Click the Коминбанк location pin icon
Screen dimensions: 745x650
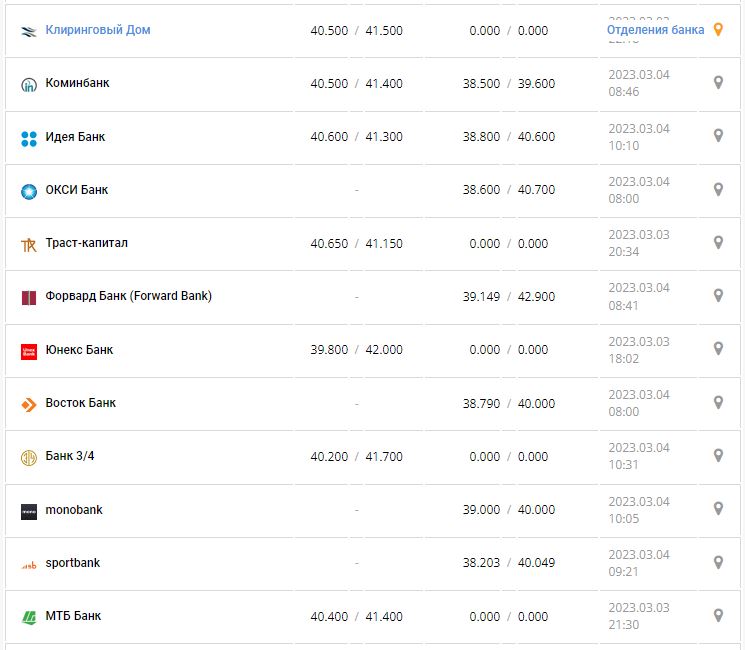[x=717, y=83]
